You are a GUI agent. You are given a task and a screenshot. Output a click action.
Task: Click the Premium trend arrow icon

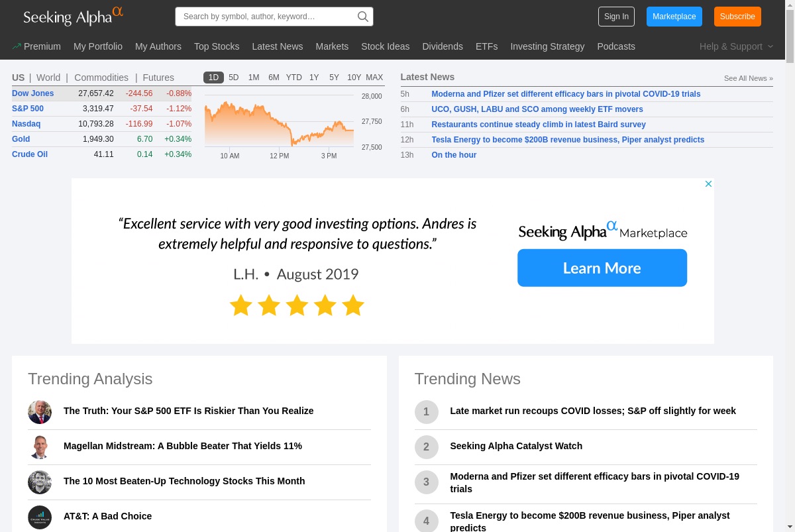tap(17, 46)
